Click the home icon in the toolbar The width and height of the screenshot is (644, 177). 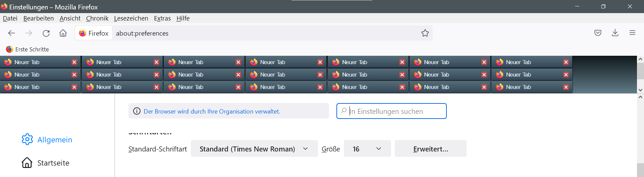(x=63, y=33)
